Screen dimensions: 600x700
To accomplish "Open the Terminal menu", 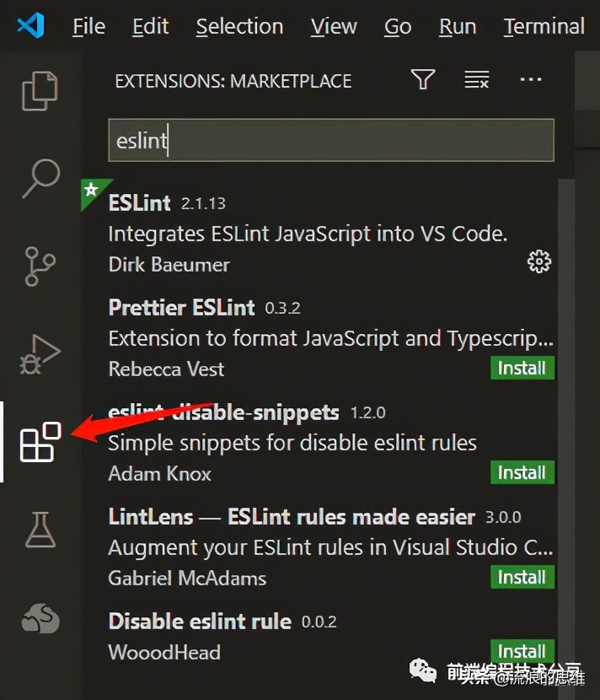I will 544,26.
